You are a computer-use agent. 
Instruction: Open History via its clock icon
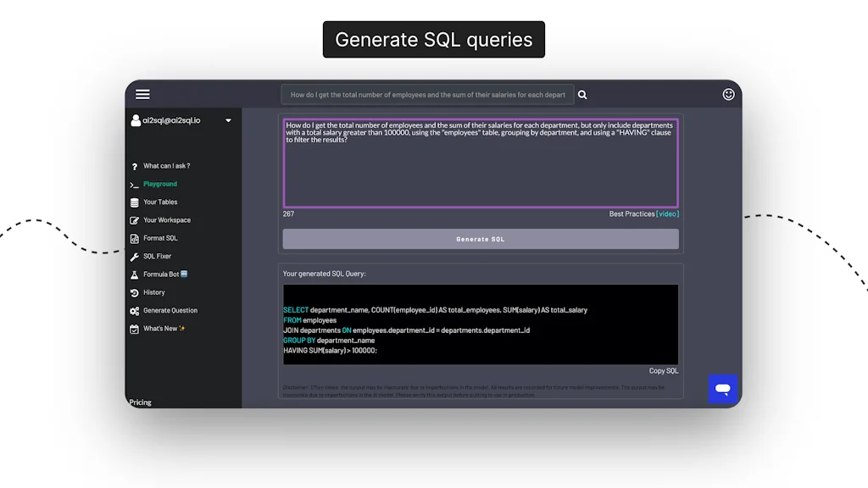(x=136, y=292)
